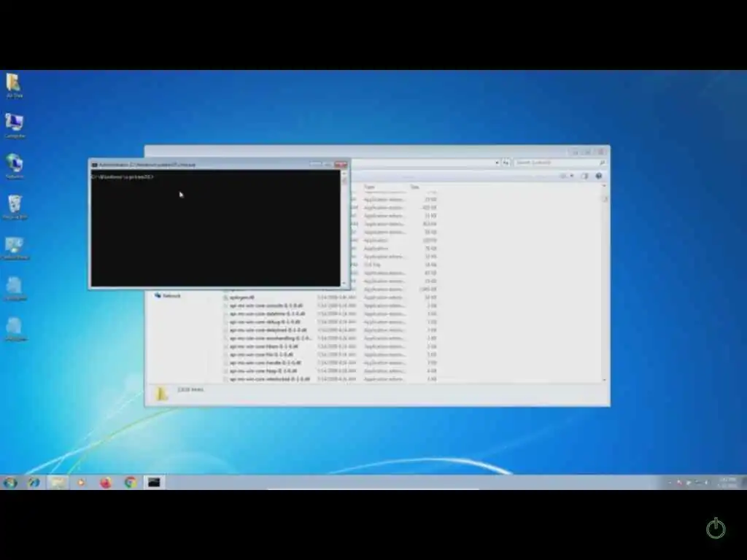Select api-ms-win-core-errorhandling file row
This screenshot has width=747, height=560.
click(x=330, y=338)
